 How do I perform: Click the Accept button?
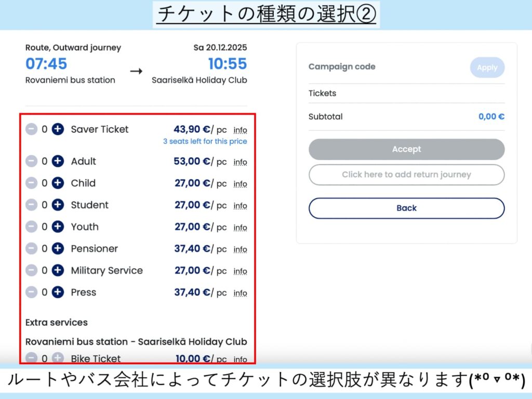click(406, 149)
